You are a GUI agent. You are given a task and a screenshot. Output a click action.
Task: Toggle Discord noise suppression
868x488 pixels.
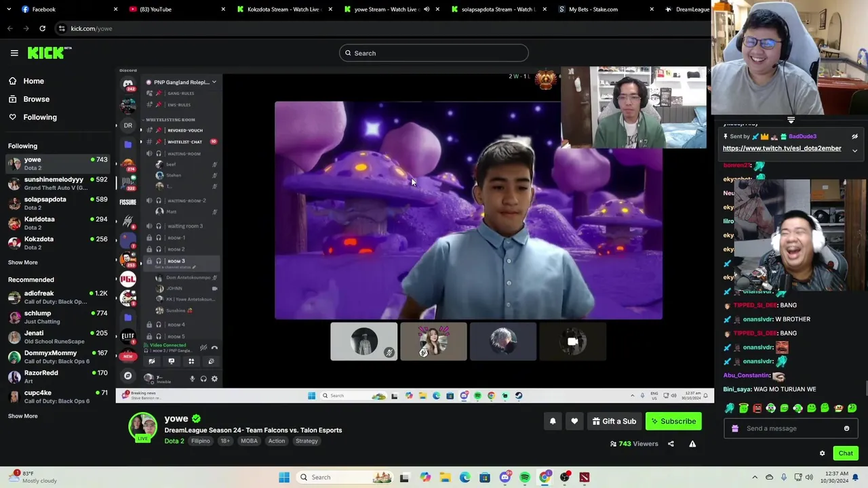click(203, 348)
